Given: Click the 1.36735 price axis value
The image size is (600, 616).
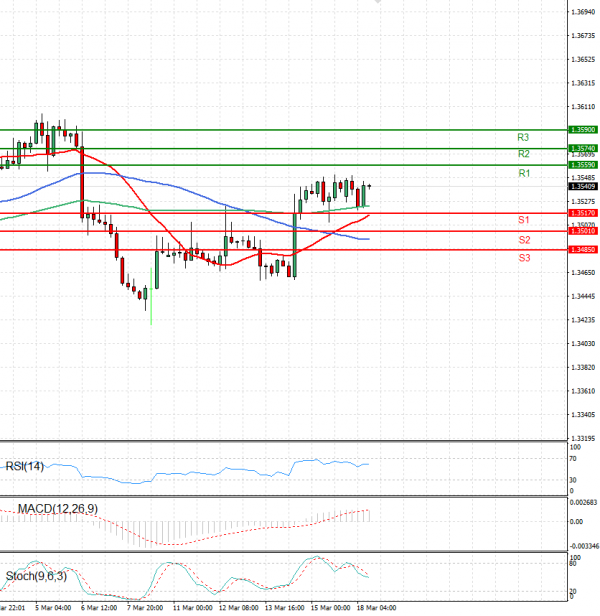Looking at the screenshot, I should click(583, 36).
